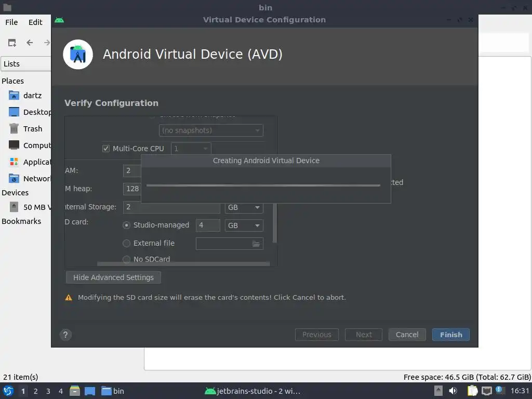Click the free space status text

(x=467, y=377)
